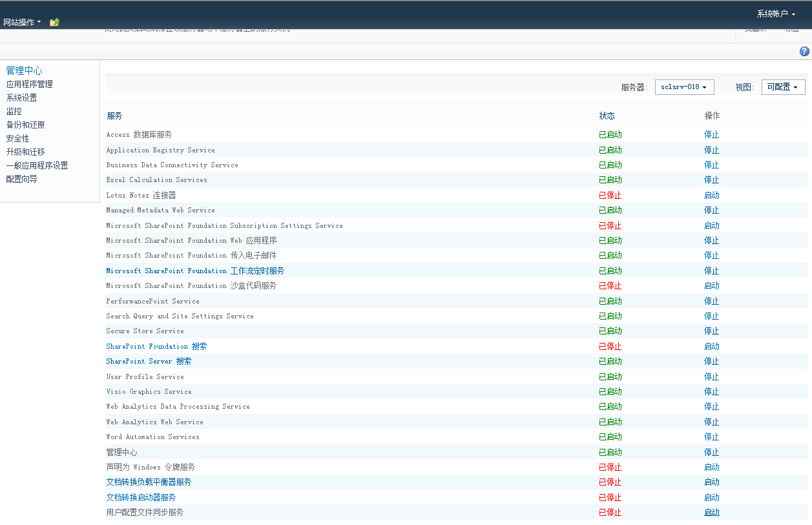Stop the Managed Metadata Web Service

[x=711, y=210]
